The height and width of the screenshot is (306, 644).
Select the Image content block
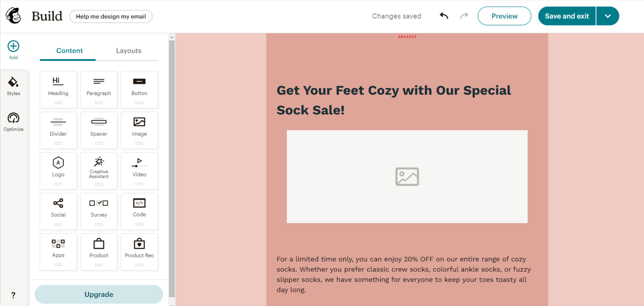(x=139, y=130)
